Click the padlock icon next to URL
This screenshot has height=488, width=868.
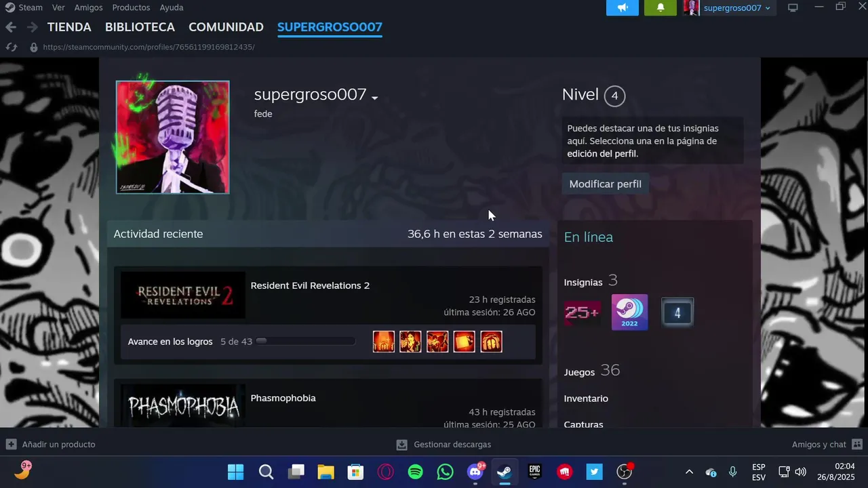(33, 47)
